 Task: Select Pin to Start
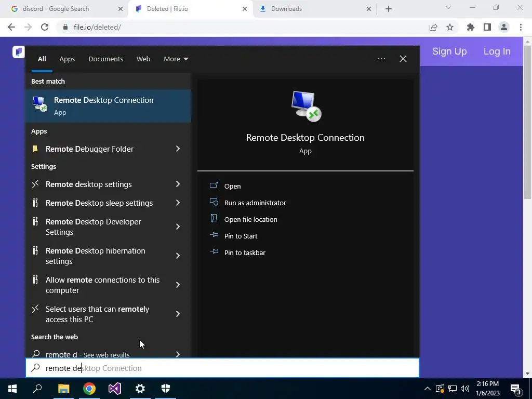click(241, 236)
